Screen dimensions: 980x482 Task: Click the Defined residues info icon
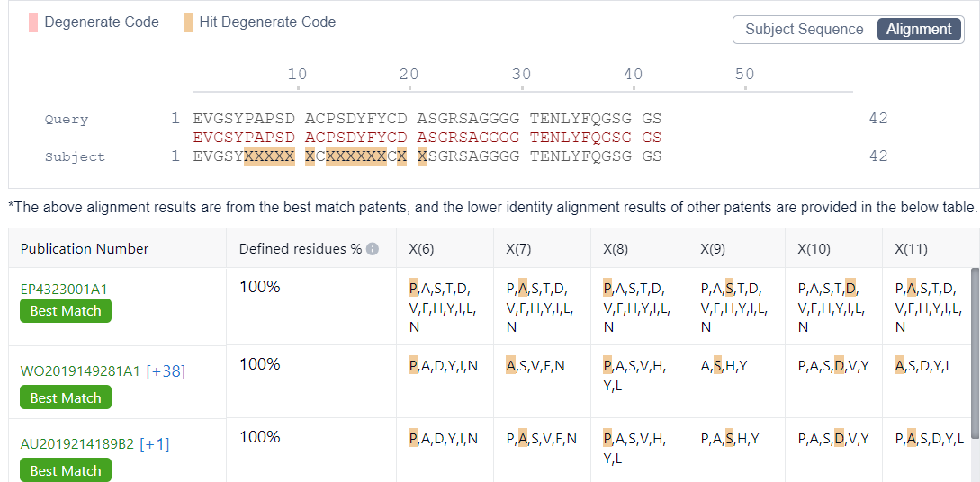coord(373,249)
